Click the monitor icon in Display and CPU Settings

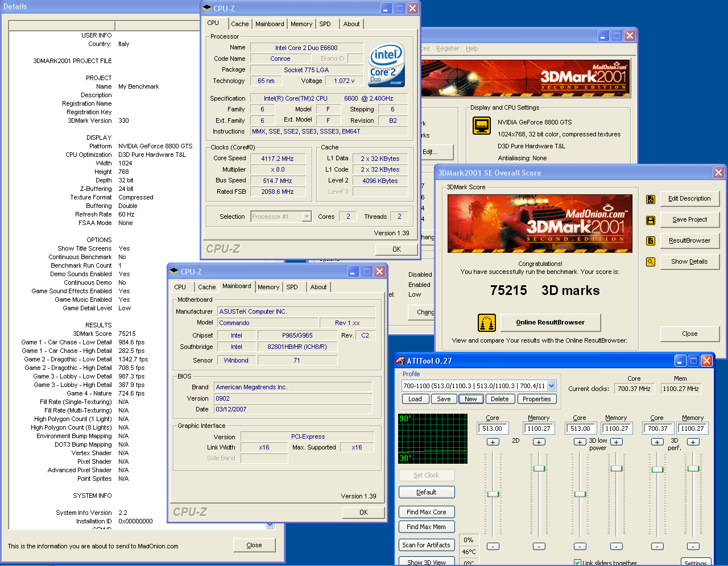click(x=482, y=125)
